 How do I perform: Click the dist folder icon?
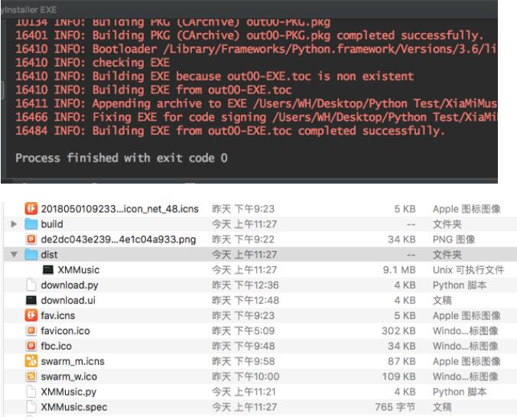point(31,255)
